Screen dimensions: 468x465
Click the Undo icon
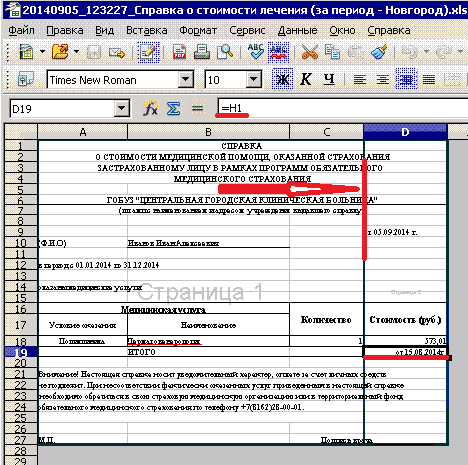pyautogui.click(x=409, y=52)
